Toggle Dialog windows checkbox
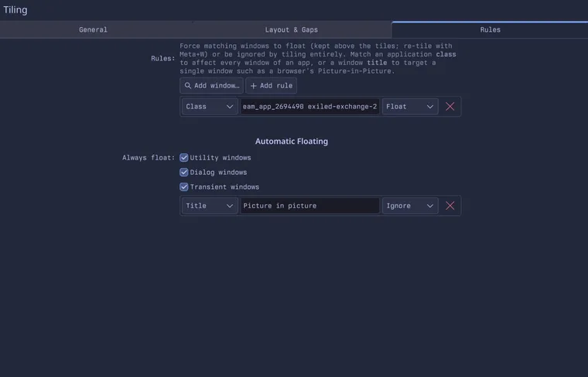This screenshot has height=377, width=588. tap(184, 172)
